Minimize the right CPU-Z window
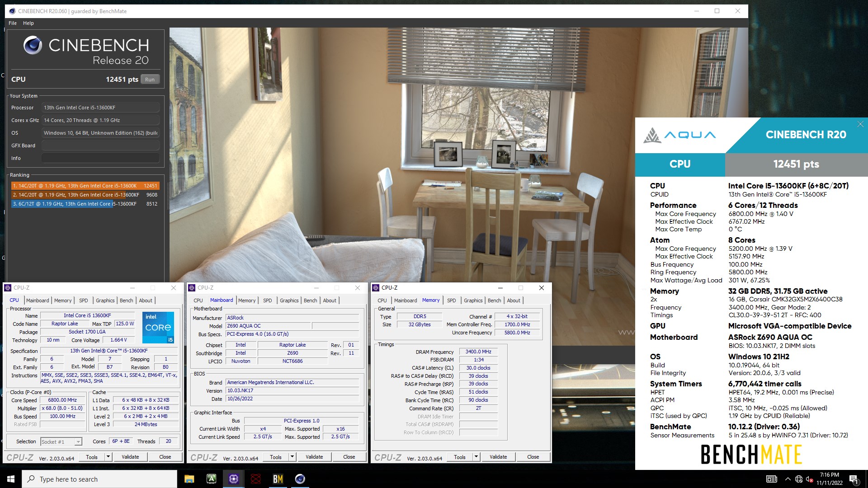 point(500,288)
